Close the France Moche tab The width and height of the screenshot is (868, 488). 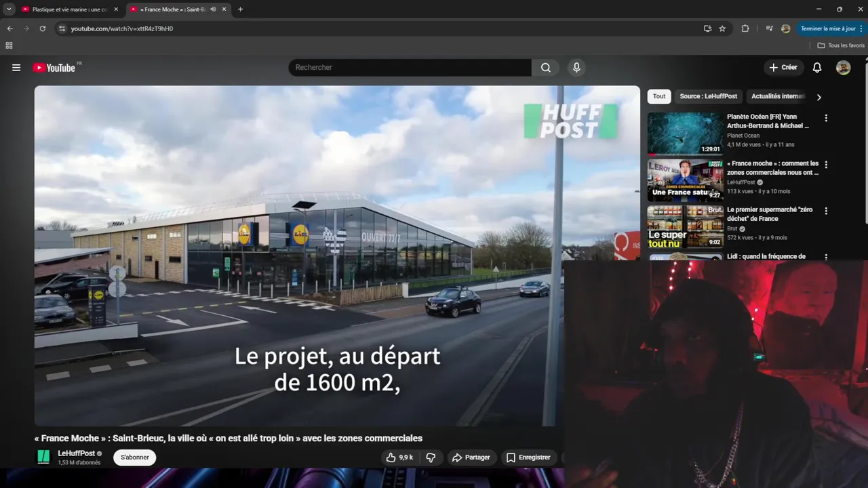224,9
